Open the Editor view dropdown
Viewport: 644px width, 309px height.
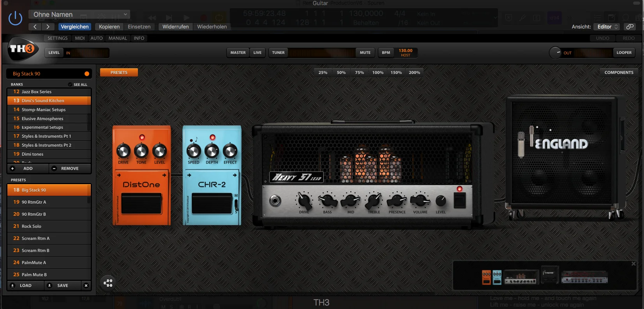[x=607, y=27]
